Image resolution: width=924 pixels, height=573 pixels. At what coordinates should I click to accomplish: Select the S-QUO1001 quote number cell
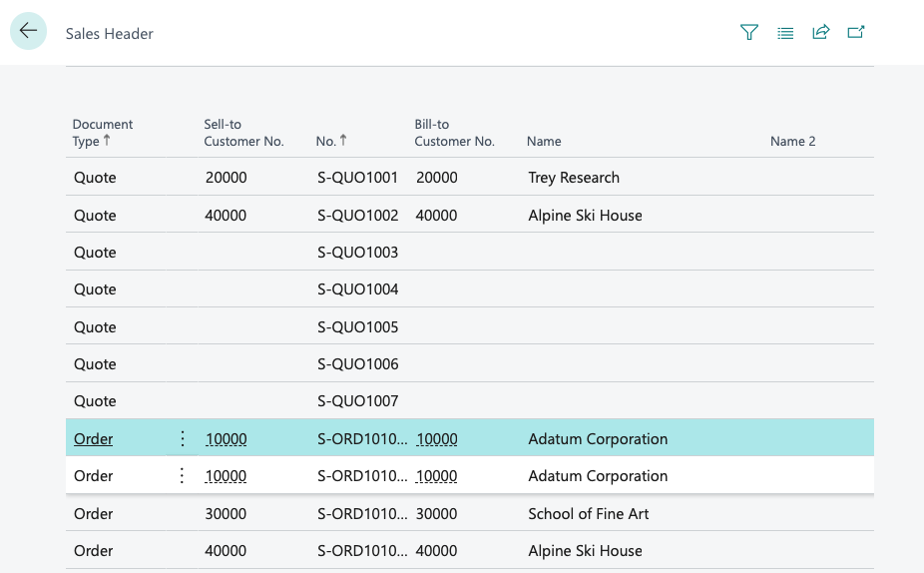tap(357, 178)
